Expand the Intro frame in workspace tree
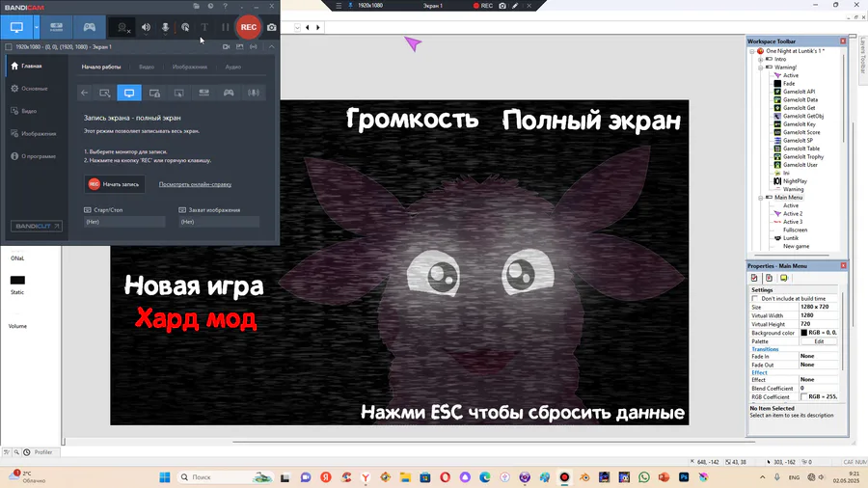This screenshot has width=868, height=488. [x=761, y=59]
